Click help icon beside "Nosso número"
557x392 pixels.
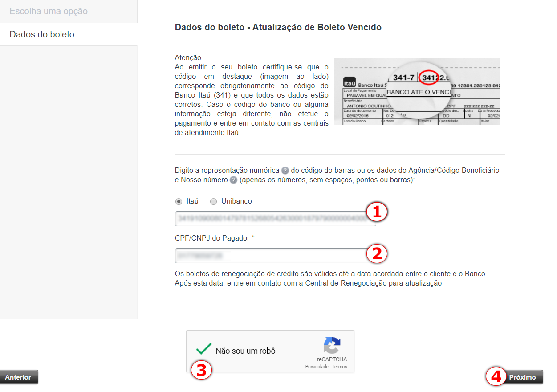coord(233,180)
